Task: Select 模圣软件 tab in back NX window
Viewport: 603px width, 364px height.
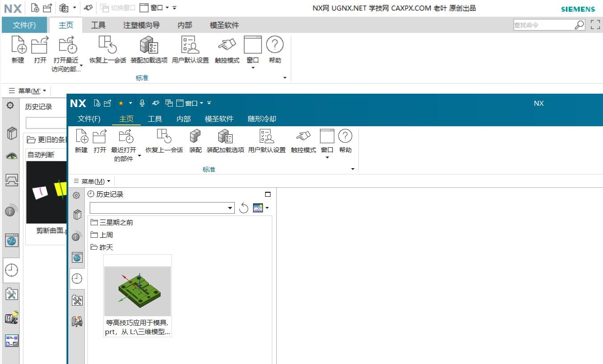Action: click(225, 25)
